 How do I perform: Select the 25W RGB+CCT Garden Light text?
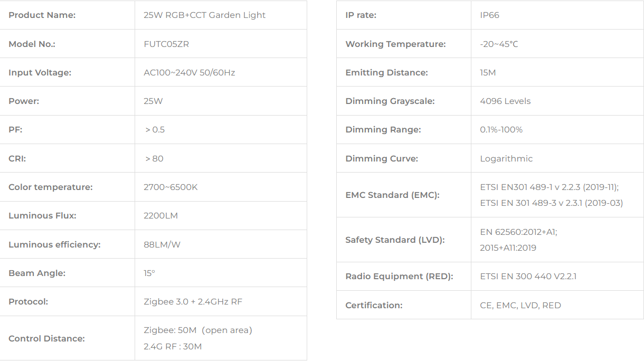204,15
